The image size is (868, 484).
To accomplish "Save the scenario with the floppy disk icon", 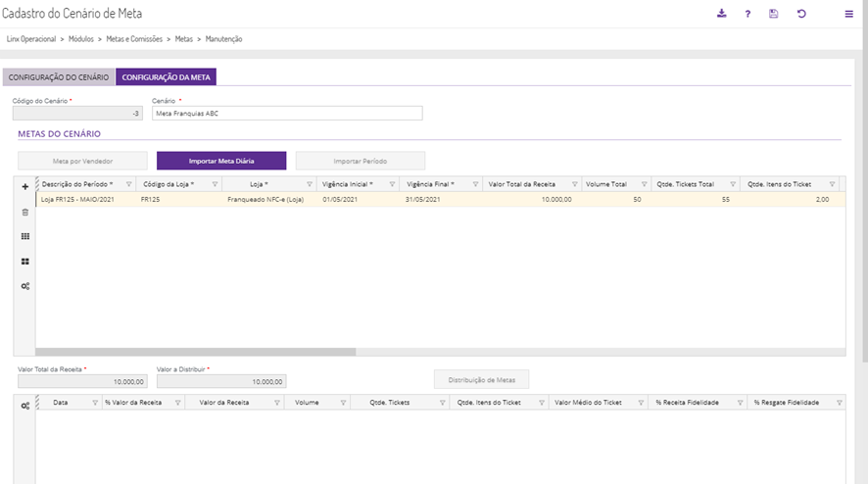I will pyautogui.click(x=774, y=15).
